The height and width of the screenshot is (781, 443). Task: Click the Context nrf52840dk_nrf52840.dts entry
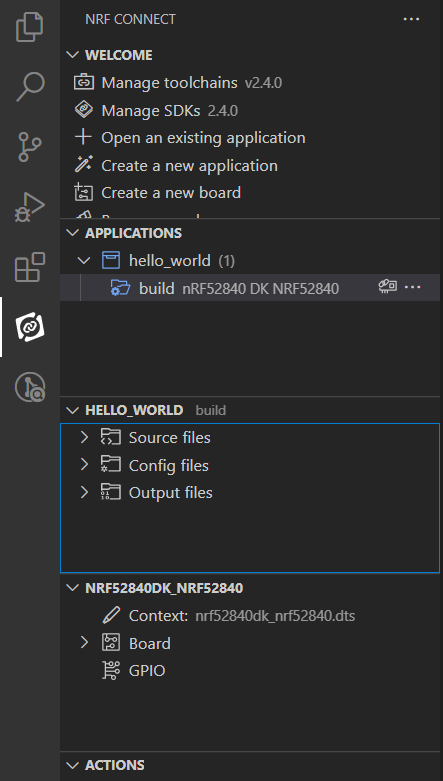[x=242, y=616]
